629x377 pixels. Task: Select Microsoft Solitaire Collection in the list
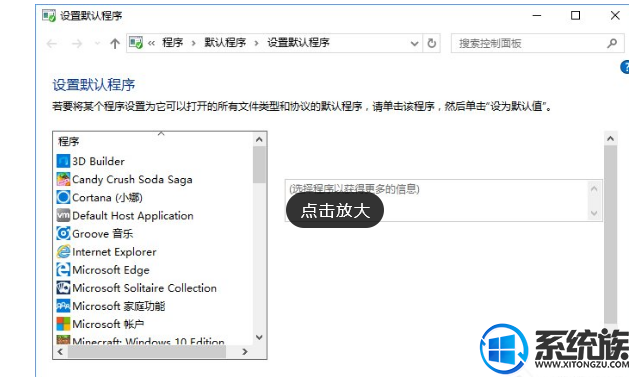[x=144, y=288]
